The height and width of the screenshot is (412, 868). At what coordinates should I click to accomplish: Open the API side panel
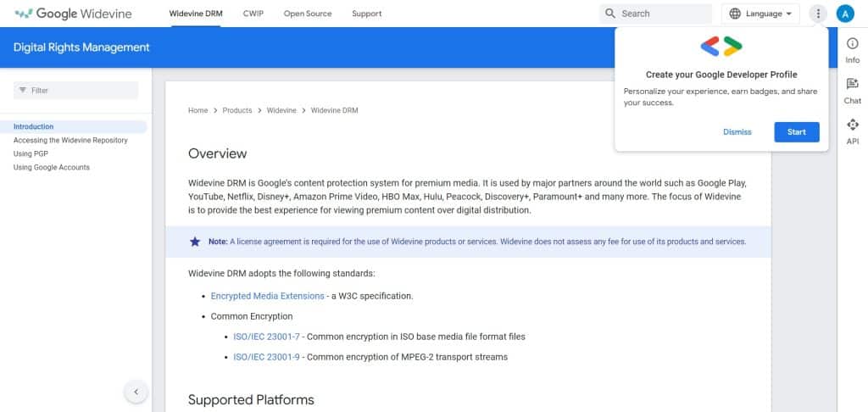(x=853, y=131)
